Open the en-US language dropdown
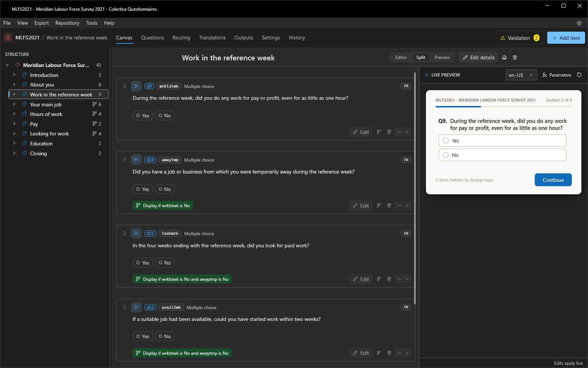The width and height of the screenshot is (588, 368). click(521, 75)
